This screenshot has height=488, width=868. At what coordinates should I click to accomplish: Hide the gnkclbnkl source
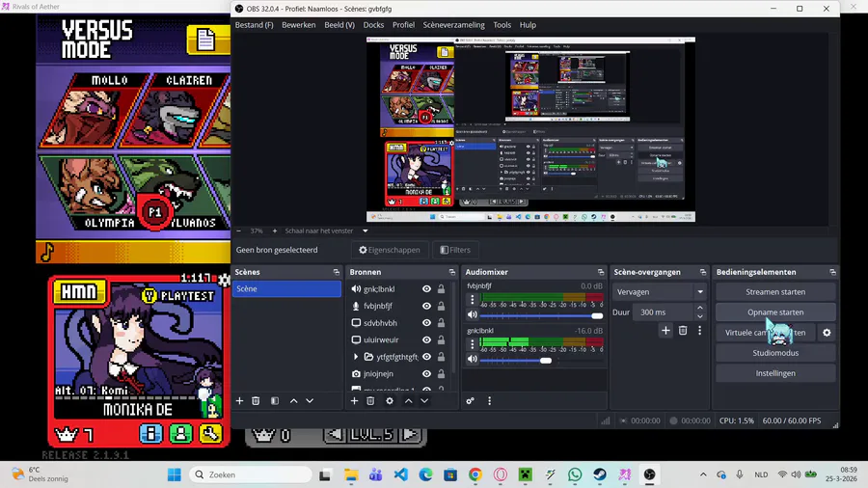pyautogui.click(x=427, y=288)
